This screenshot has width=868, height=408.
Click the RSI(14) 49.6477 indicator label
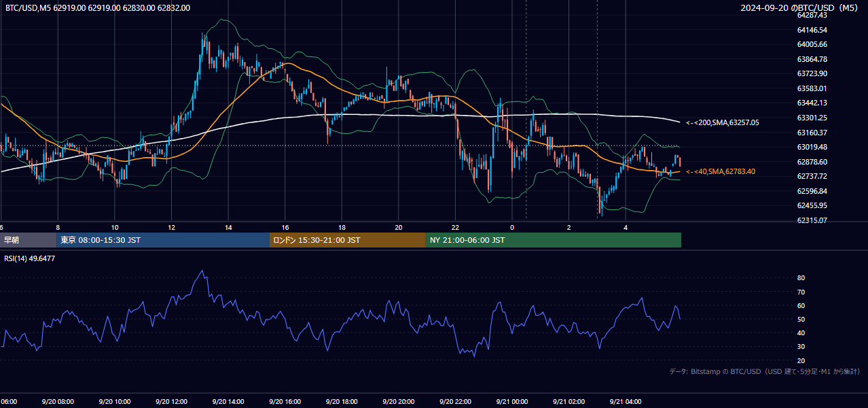pyautogui.click(x=30, y=258)
